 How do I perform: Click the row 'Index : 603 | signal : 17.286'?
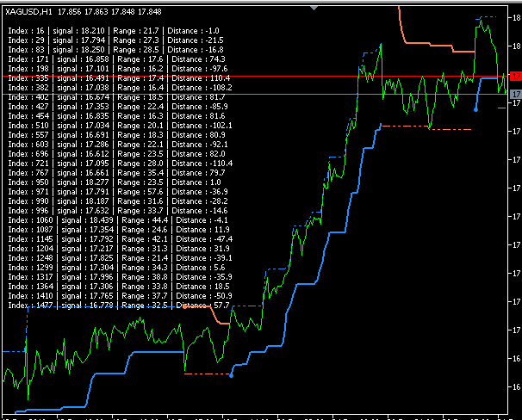click(x=118, y=145)
